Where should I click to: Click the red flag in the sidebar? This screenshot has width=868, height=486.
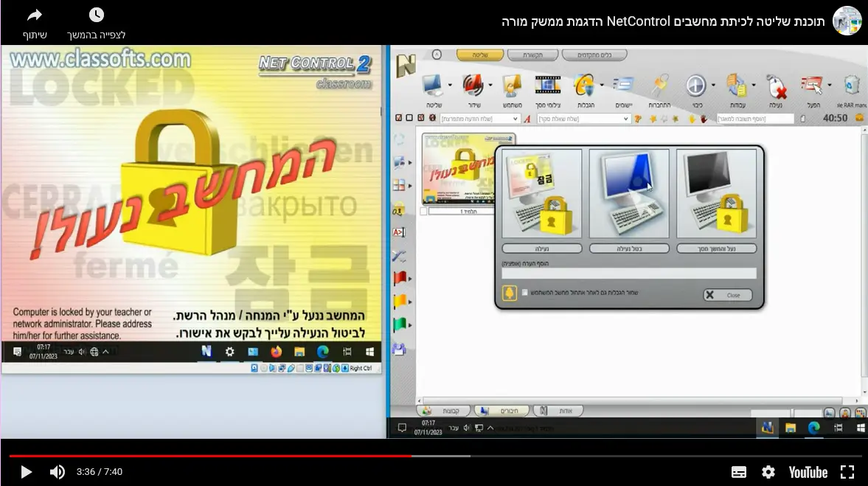(400, 278)
